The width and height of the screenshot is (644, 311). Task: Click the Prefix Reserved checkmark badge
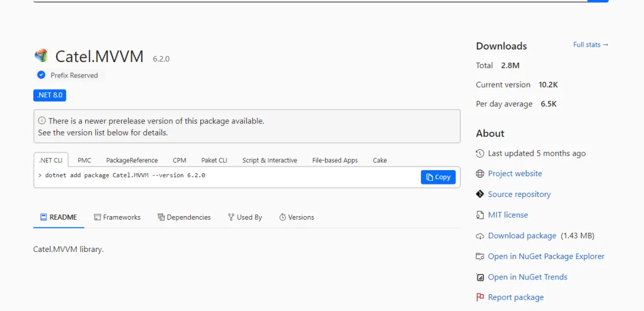coord(41,75)
